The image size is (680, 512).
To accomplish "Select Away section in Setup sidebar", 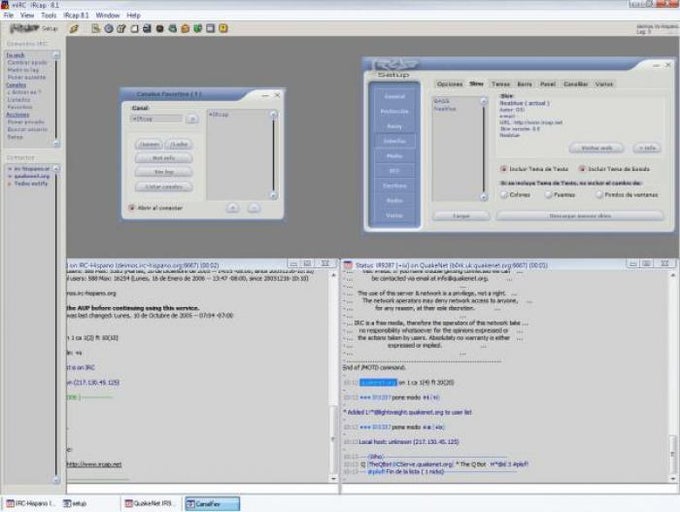I will [x=394, y=126].
